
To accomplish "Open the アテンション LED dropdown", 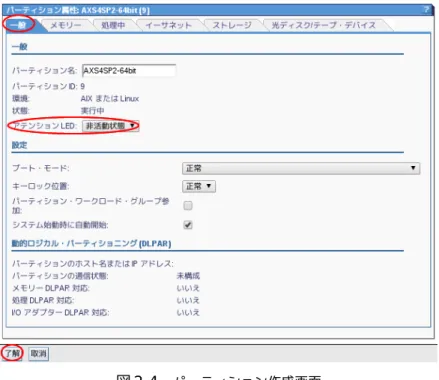I will (110, 126).
